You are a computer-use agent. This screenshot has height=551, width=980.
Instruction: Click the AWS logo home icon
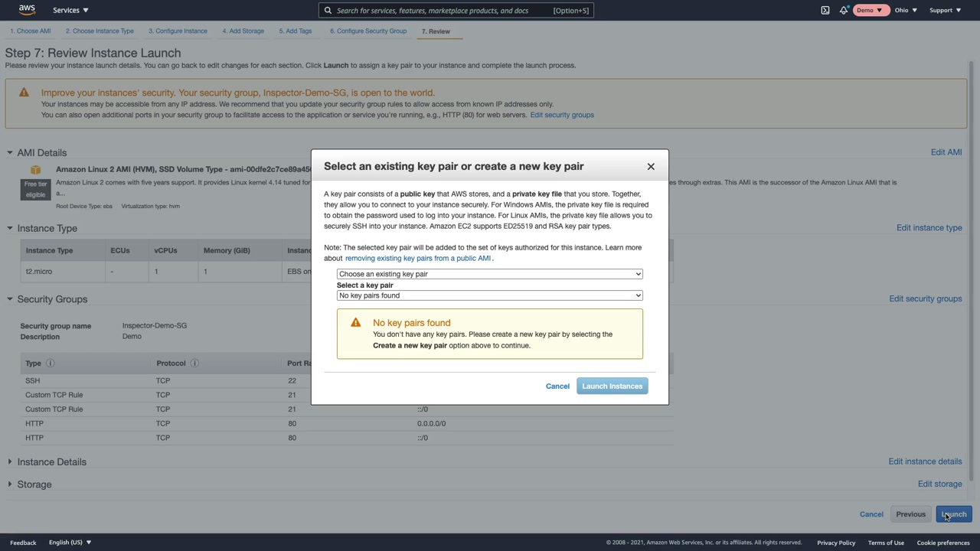[x=27, y=10]
